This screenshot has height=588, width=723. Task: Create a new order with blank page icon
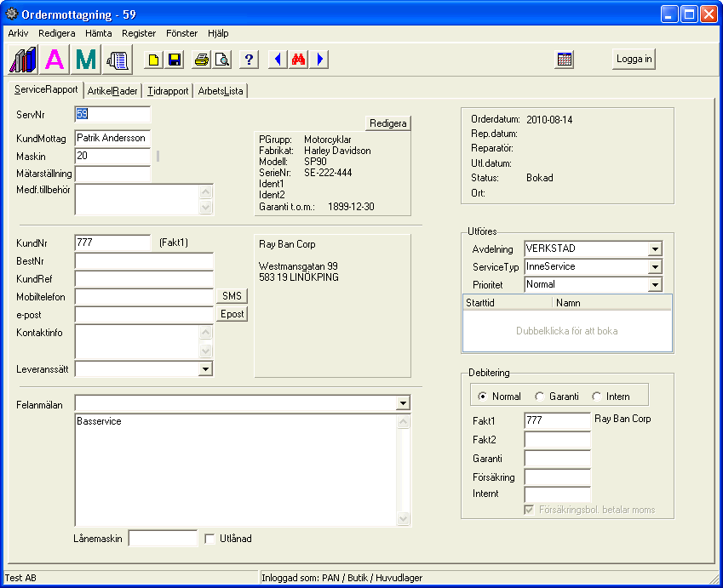[x=153, y=60]
